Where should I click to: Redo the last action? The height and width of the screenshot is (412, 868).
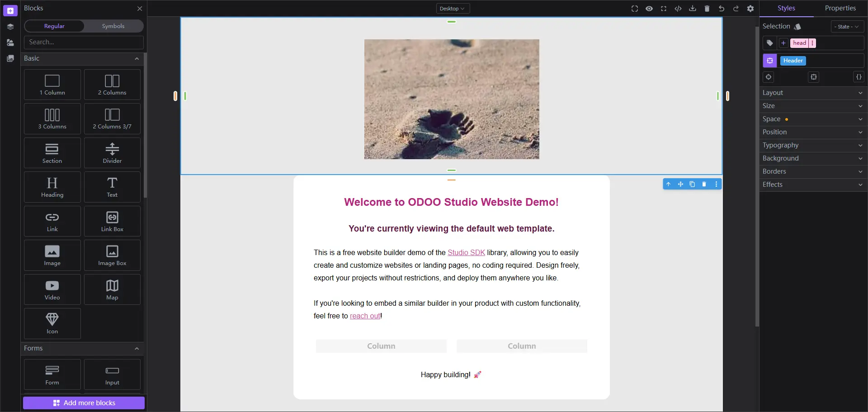(736, 9)
